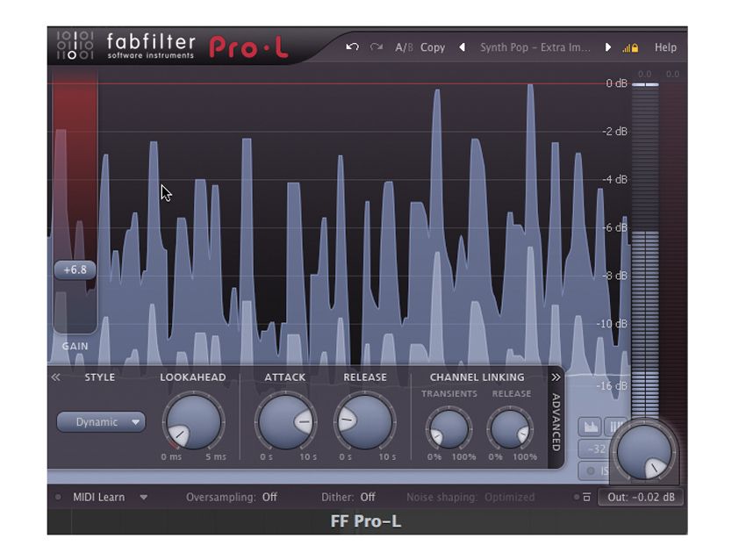Select the loudness histogram display icon
Screen dimensions: 746x560
(x=590, y=426)
